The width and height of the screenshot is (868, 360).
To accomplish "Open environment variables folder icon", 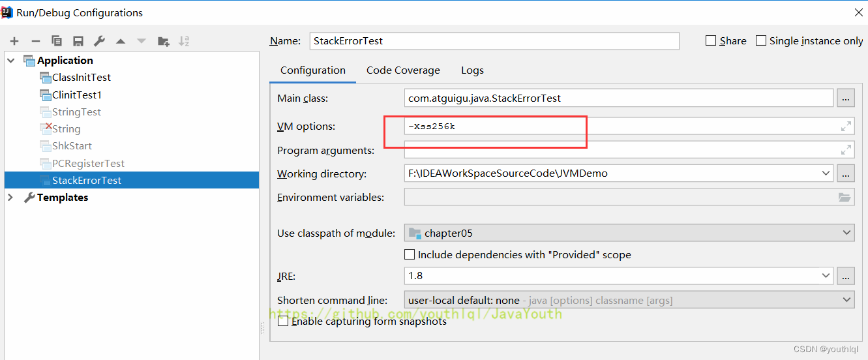I will click(845, 197).
